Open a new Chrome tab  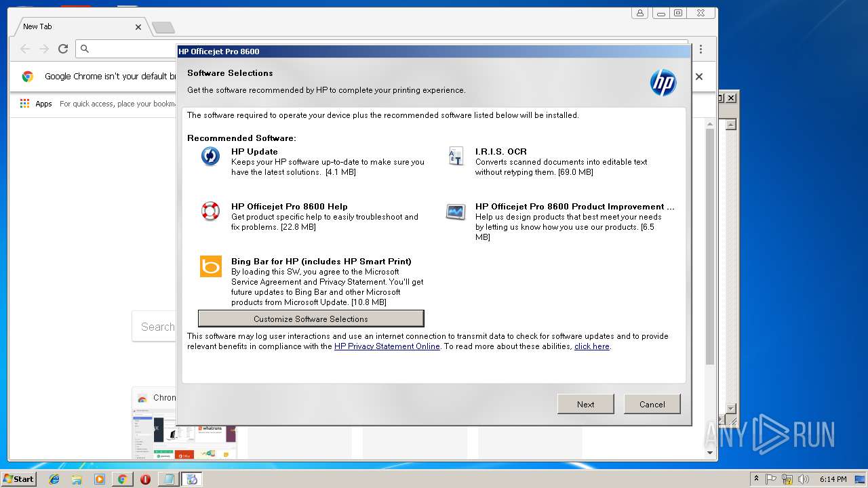click(x=163, y=27)
